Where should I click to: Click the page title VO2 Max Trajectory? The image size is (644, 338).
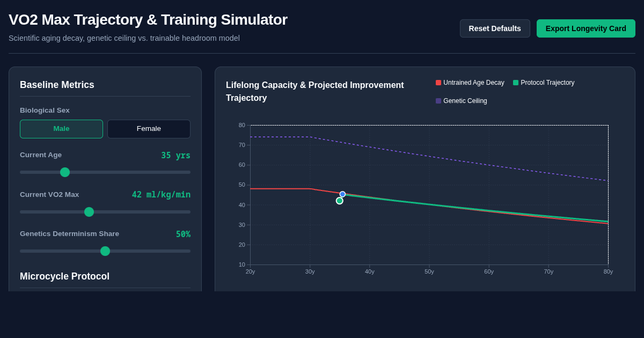coord(148,20)
